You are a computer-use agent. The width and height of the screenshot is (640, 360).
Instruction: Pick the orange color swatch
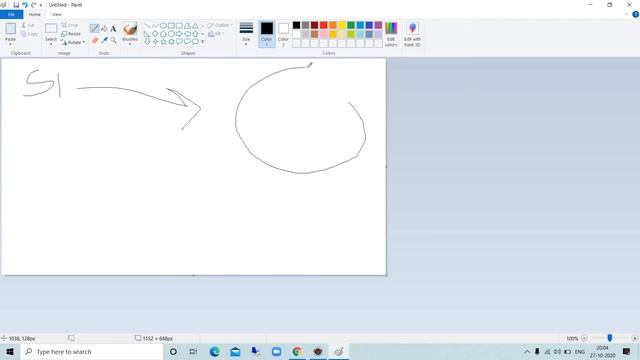coord(333,25)
